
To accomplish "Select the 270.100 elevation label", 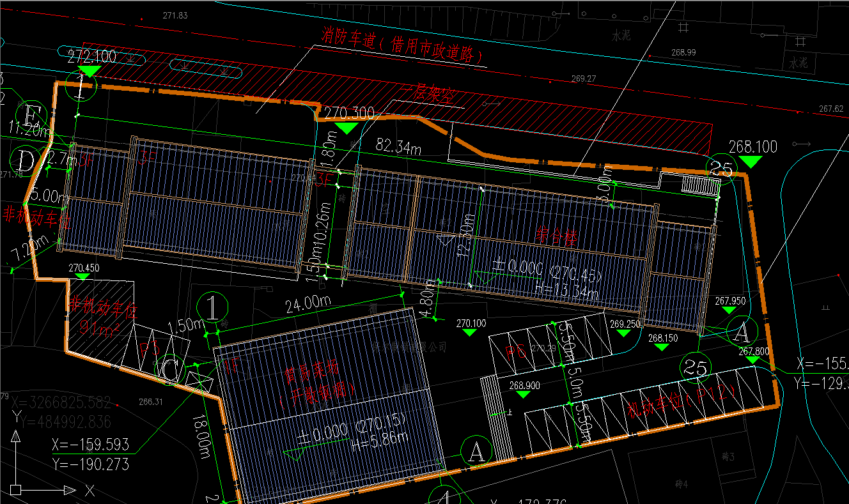I will click(x=471, y=324).
